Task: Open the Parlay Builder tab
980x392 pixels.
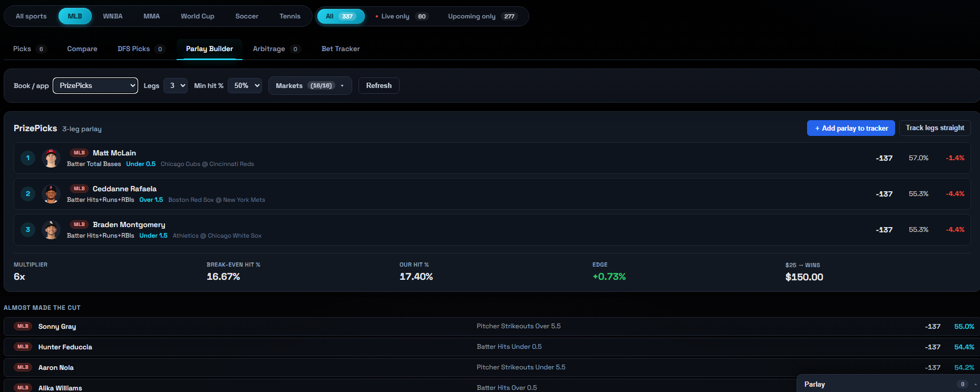Action: point(209,49)
